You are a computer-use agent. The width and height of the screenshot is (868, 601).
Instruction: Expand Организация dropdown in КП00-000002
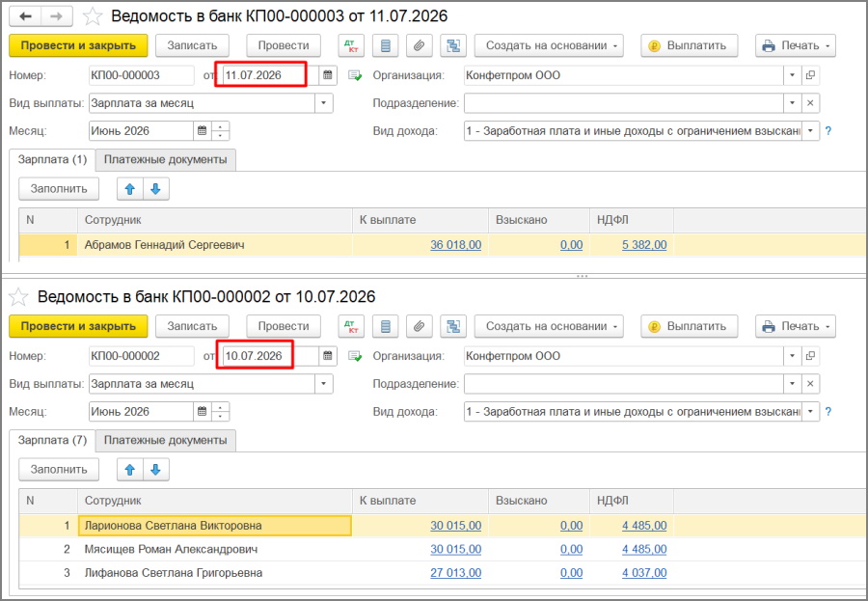click(x=792, y=356)
